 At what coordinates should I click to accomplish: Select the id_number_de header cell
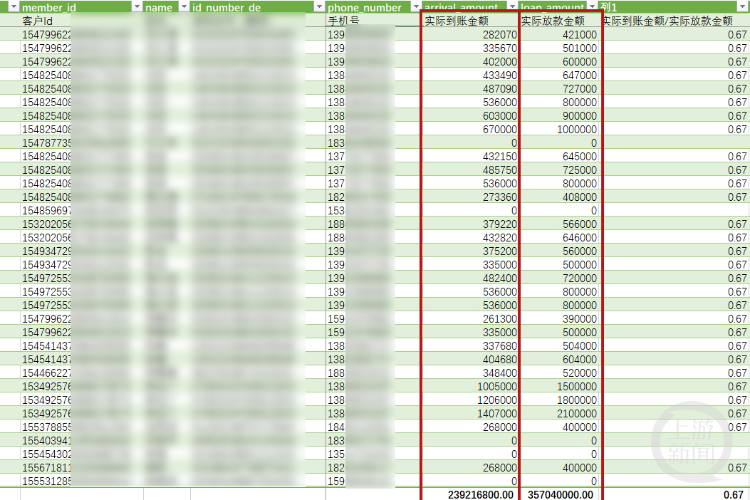[258, 7]
